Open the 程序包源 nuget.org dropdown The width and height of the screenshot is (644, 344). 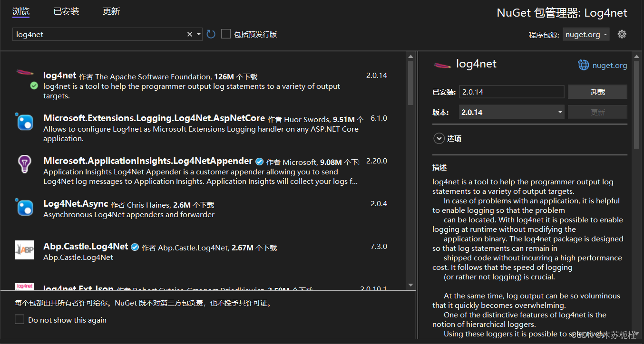(585, 34)
